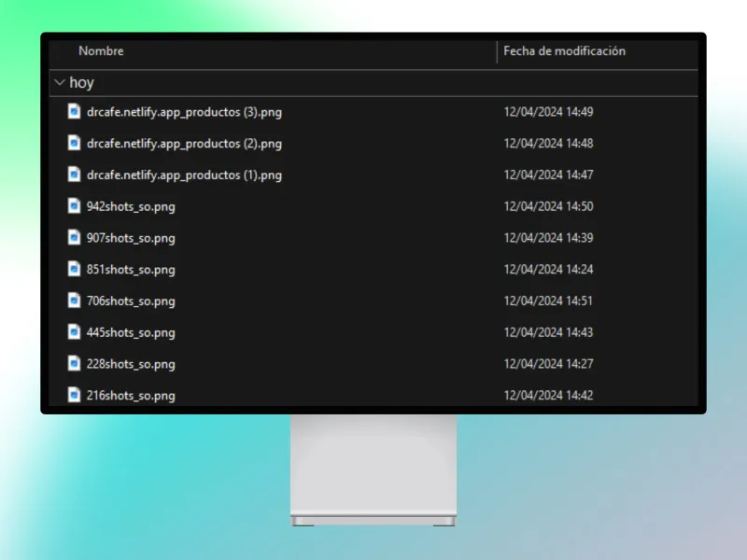Viewport: 747px width, 560px height.
Task: Click the file icon of 706shots_so.png
Action: [75, 301]
